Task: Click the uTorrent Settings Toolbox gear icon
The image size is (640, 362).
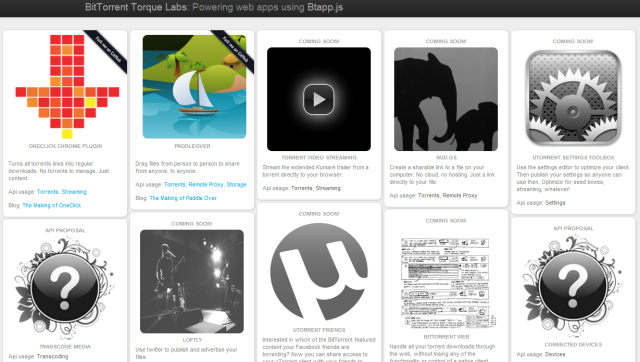Action: (573, 98)
